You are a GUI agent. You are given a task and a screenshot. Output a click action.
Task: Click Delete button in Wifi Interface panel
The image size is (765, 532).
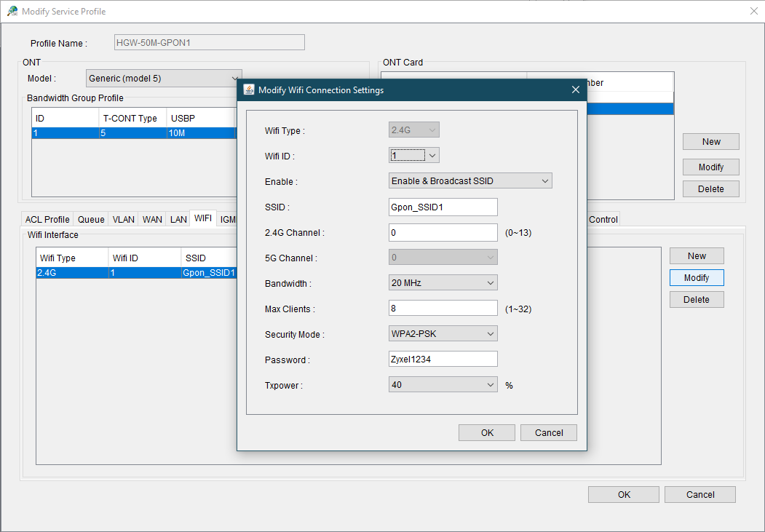pos(697,299)
